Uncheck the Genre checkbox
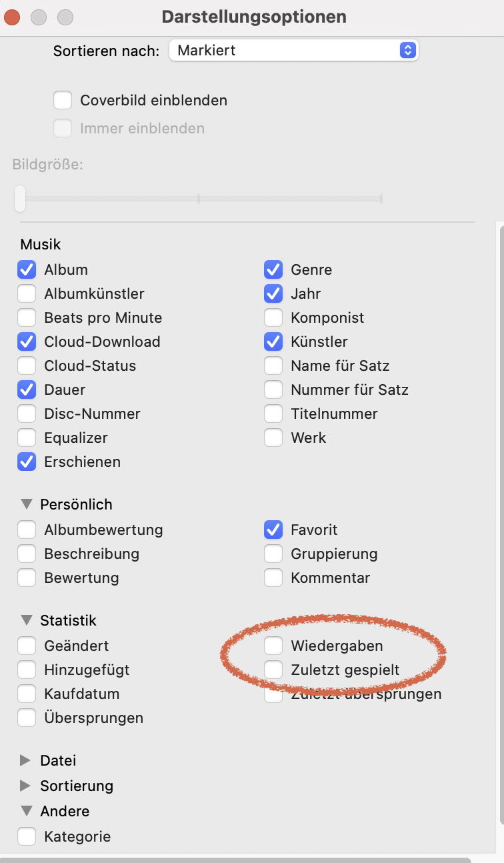 pyautogui.click(x=273, y=270)
